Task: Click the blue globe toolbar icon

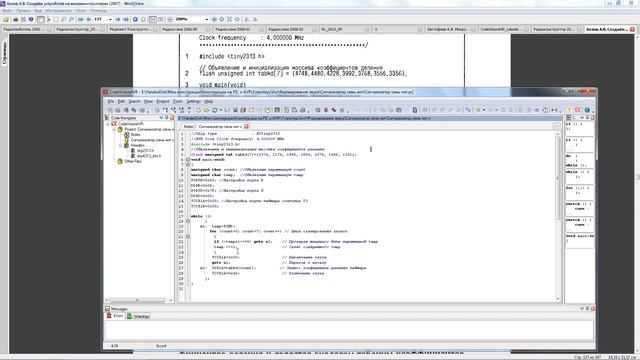Action: [x=587, y=110]
